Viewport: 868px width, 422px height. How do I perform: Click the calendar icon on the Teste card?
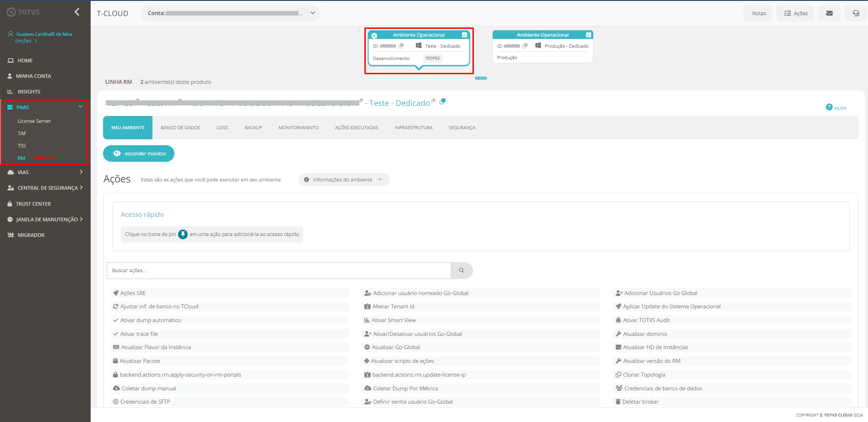[464, 35]
